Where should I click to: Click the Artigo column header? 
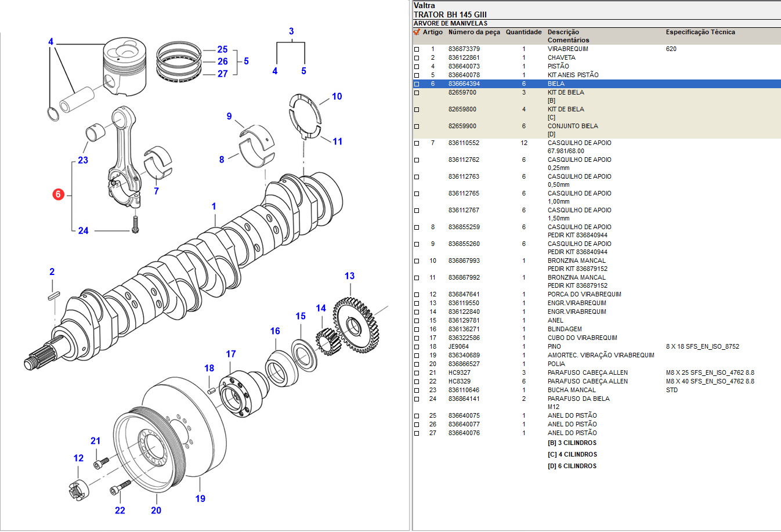[432, 32]
